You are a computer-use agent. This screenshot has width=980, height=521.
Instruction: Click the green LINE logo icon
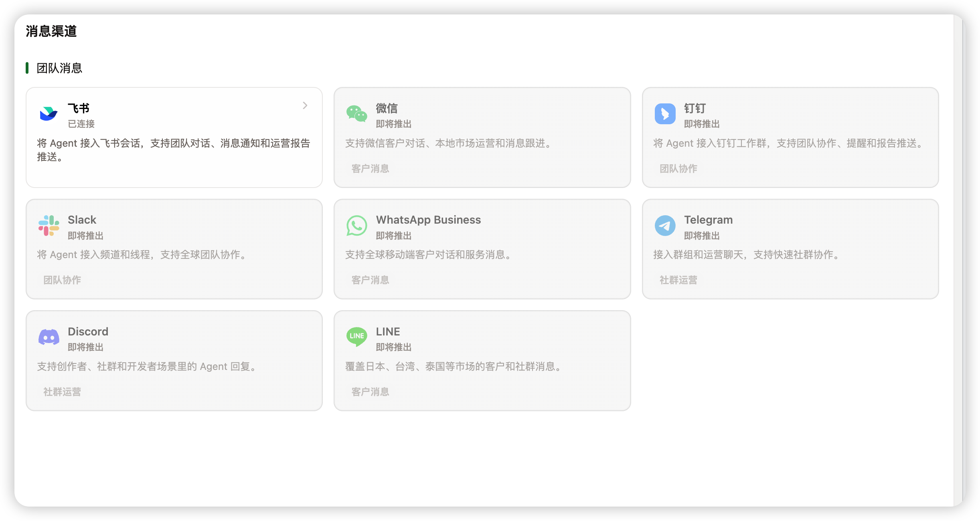pos(356,337)
